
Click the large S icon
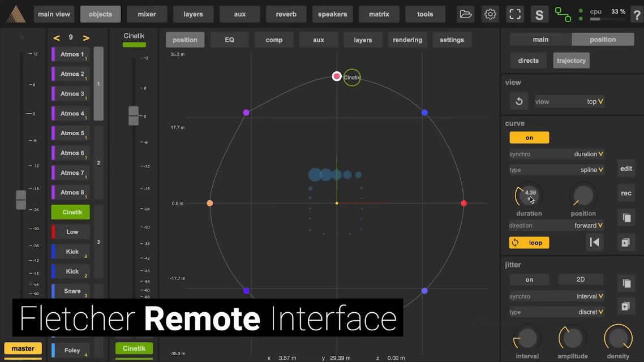pos(539,15)
